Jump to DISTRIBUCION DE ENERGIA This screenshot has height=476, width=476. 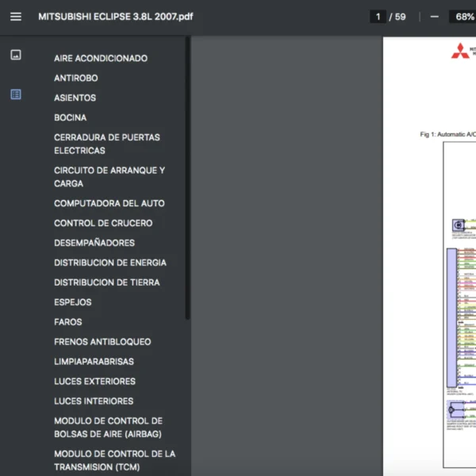tap(109, 263)
